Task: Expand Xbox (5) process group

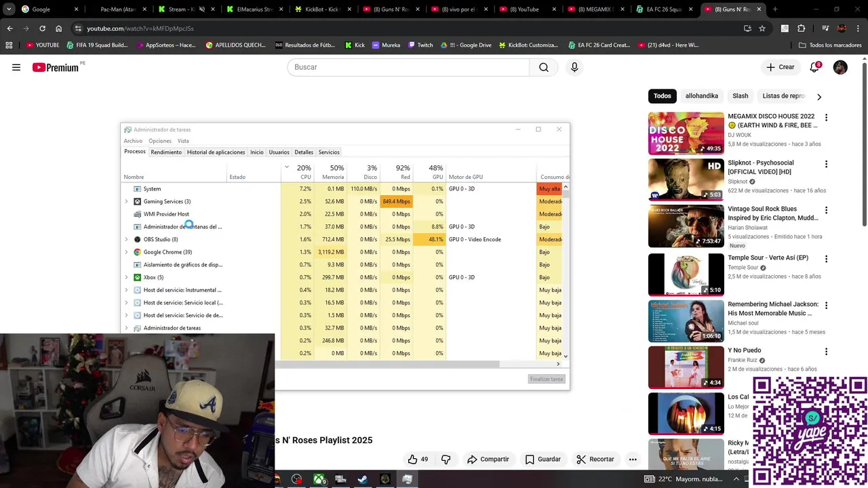Action: click(126, 277)
